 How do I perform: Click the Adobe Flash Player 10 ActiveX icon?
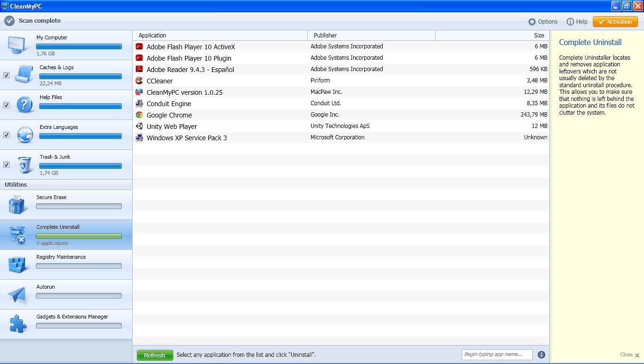[139, 46]
